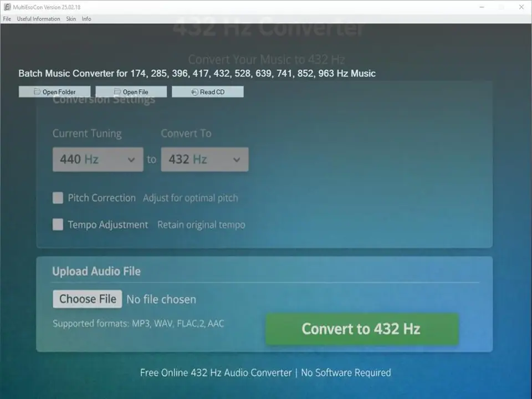
Task: Open the 432 Hz Convert To dropdown
Action: (x=204, y=159)
